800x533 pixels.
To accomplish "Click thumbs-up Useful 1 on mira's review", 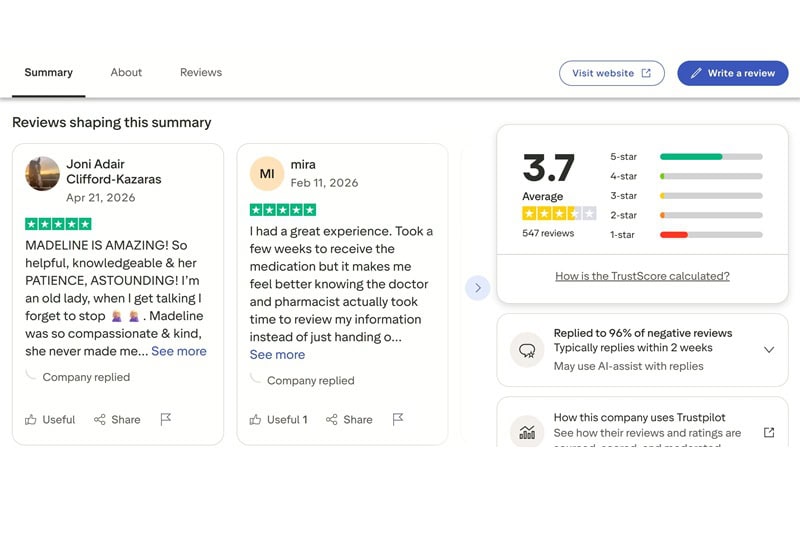I will click(x=278, y=419).
